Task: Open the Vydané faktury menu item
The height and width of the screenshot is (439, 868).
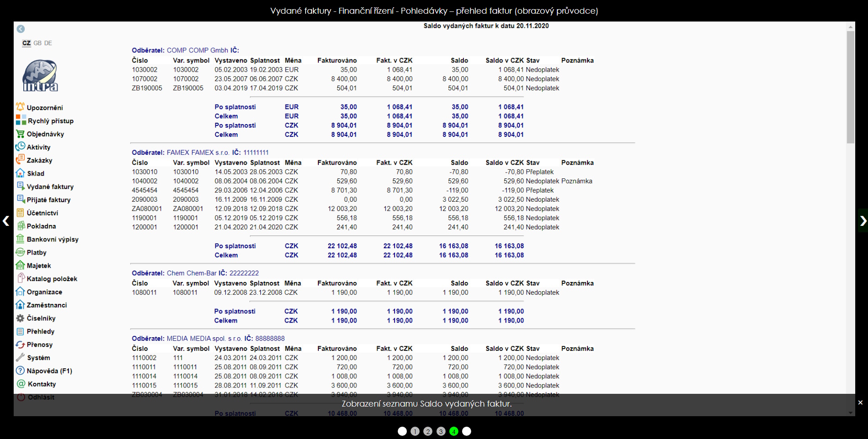Action: (x=50, y=187)
